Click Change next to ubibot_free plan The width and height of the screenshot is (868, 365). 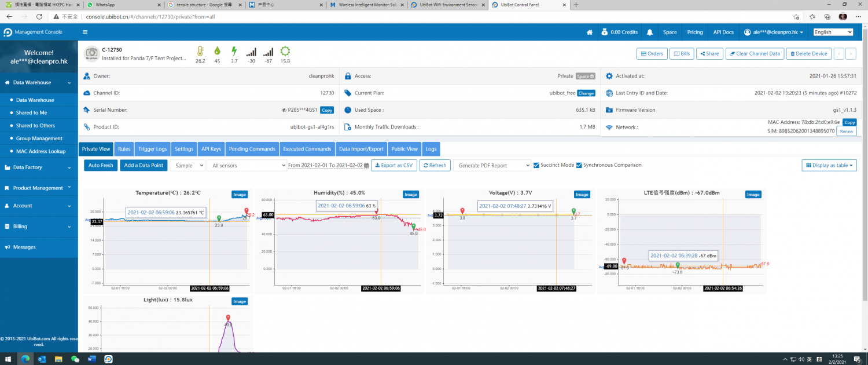click(586, 93)
